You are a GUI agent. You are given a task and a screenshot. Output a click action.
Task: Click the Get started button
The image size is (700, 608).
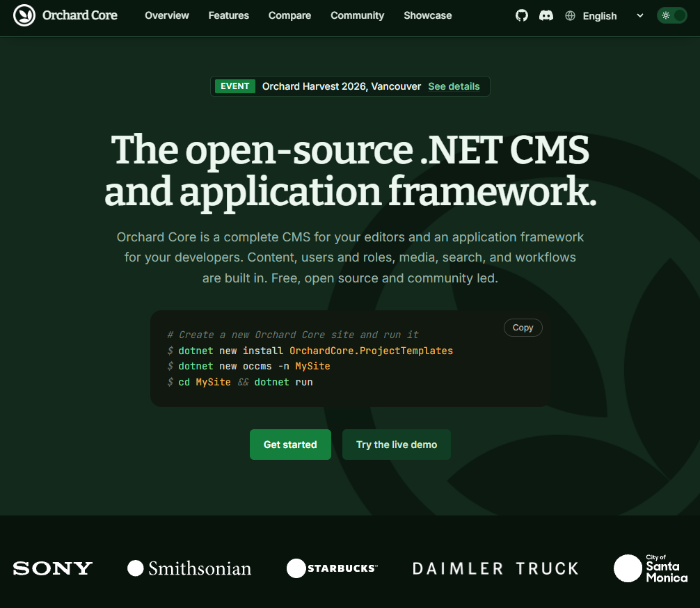click(290, 445)
